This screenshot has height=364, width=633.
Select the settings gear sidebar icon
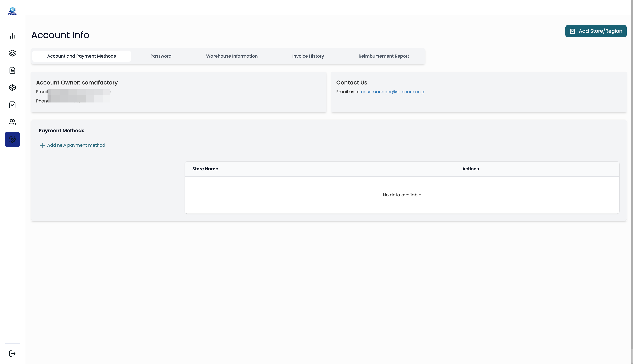(12, 139)
